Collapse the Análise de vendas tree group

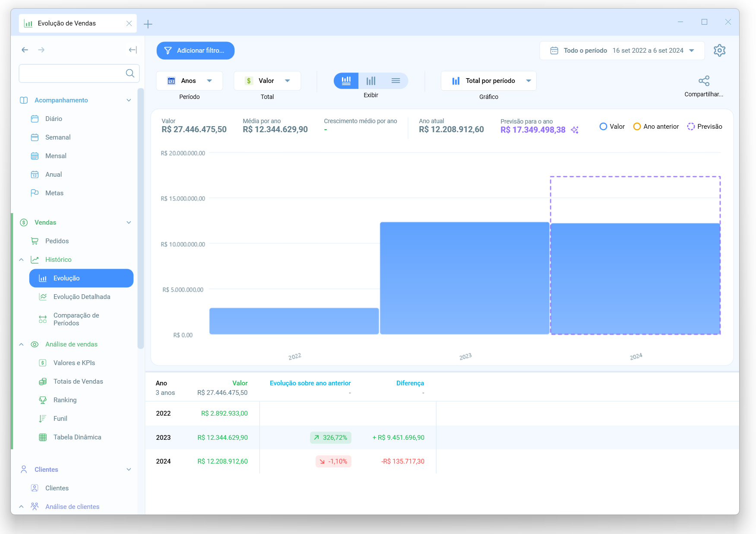pyautogui.click(x=21, y=344)
